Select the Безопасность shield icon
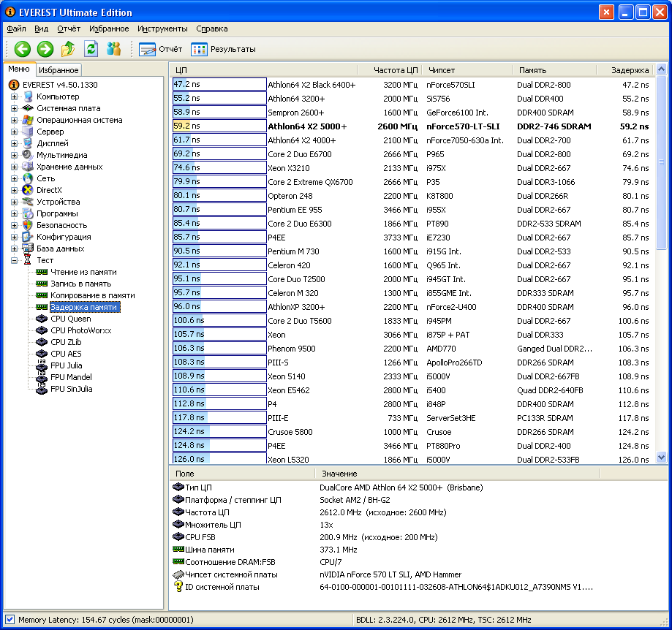 tap(28, 225)
